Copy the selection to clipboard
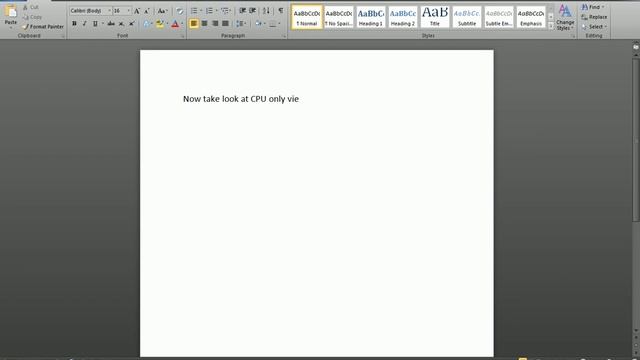The height and width of the screenshot is (360, 640). 33,17
